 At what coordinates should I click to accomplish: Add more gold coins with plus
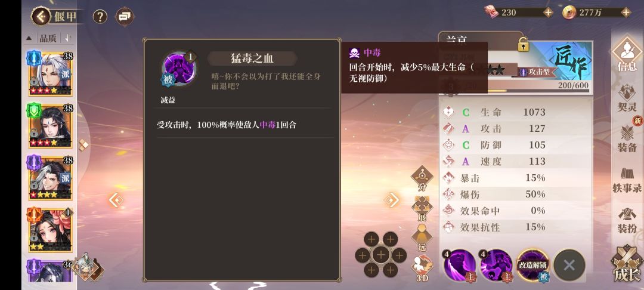[626, 13]
